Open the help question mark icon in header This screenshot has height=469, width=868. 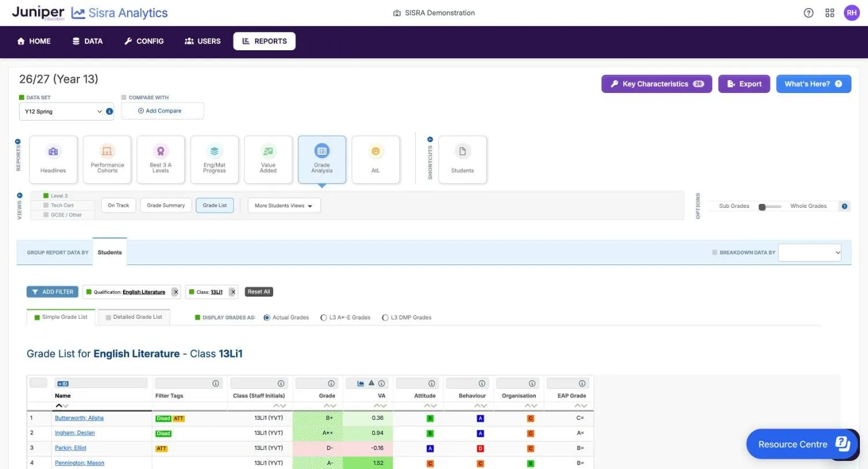click(x=809, y=13)
